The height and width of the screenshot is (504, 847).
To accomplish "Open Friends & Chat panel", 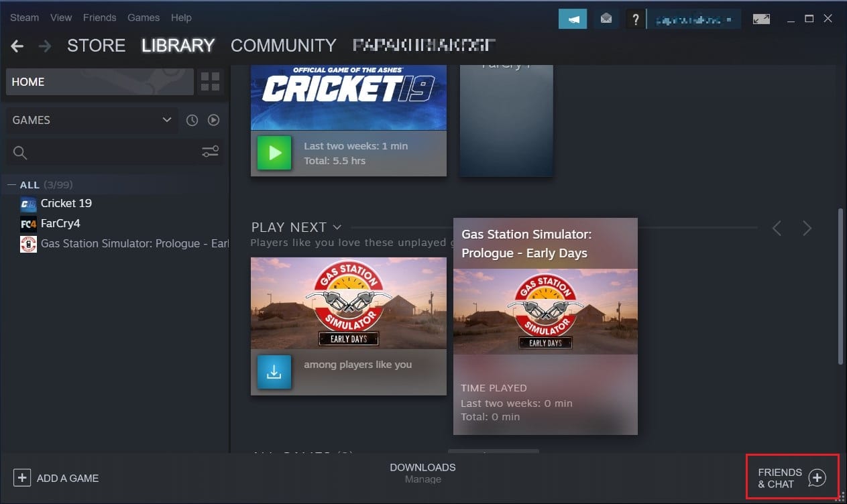I will click(x=790, y=477).
